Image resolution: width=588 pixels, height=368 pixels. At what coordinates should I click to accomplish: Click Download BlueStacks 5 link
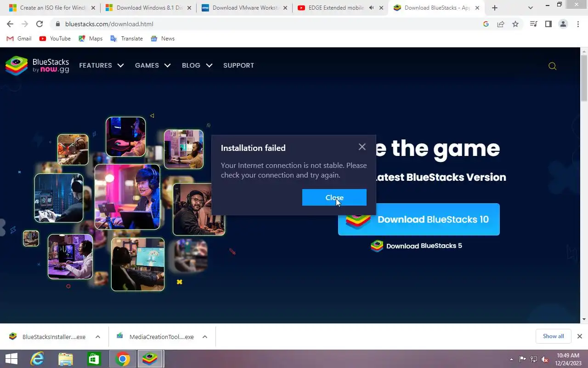tap(416, 246)
